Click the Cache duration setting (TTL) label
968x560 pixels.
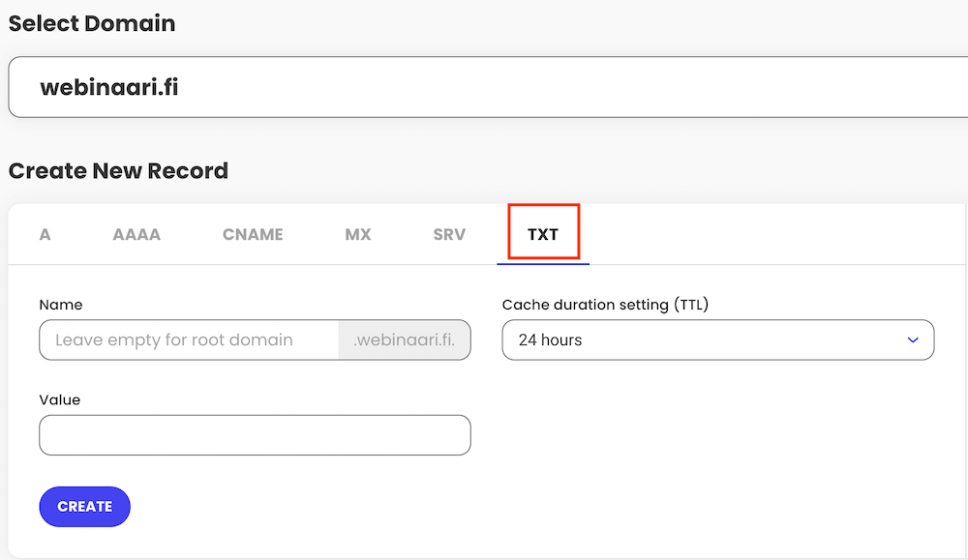click(x=605, y=305)
